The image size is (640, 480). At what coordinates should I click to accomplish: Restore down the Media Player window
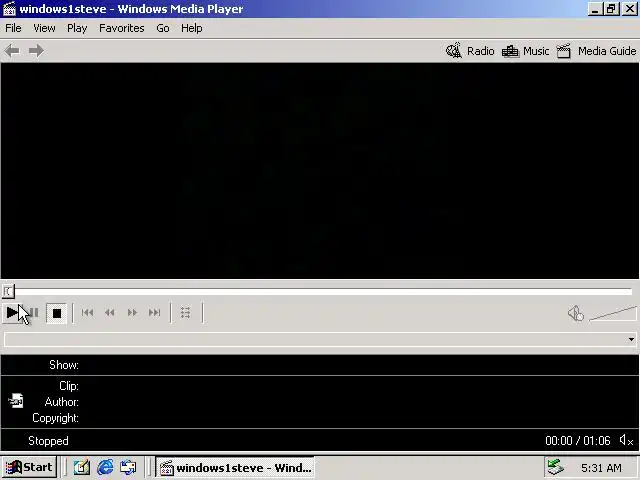(x=611, y=9)
